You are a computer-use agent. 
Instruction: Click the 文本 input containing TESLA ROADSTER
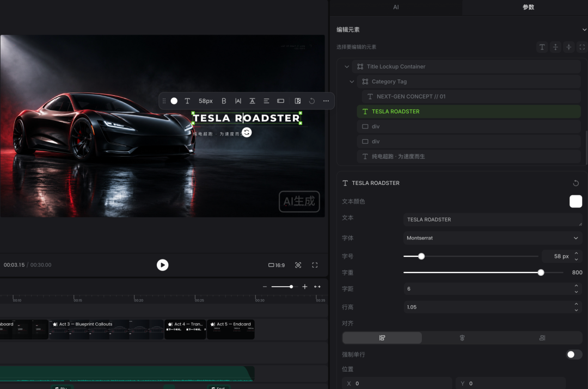pos(493,220)
